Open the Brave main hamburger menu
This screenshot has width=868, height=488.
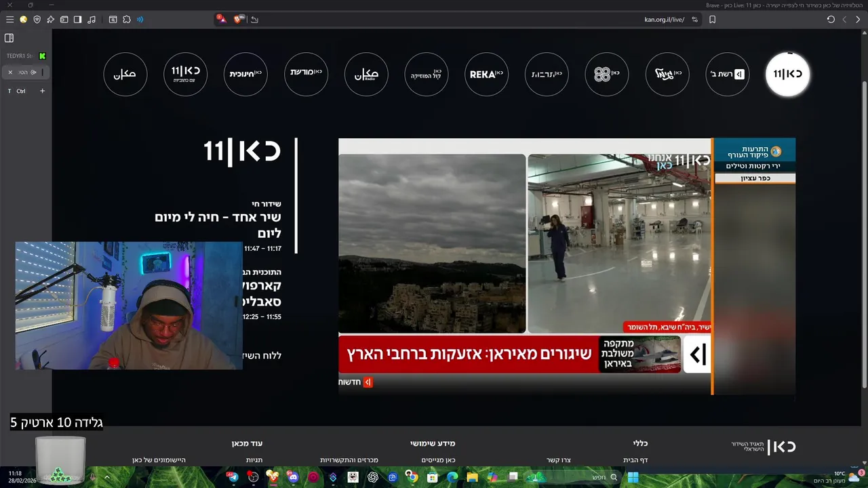click(x=9, y=20)
